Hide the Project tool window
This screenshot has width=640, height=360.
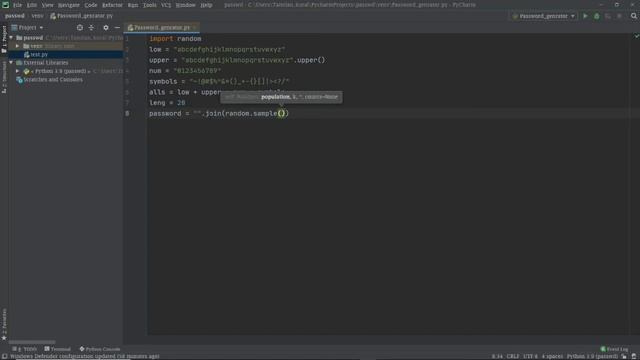pyautogui.click(x=117, y=27)
